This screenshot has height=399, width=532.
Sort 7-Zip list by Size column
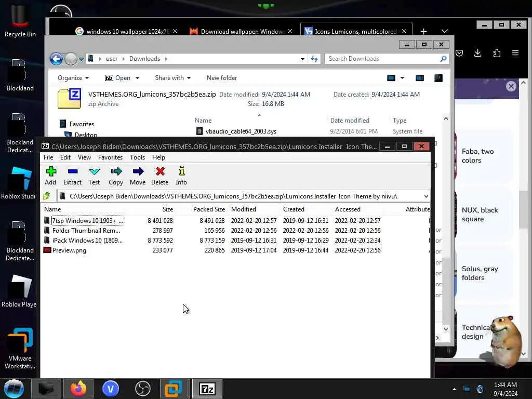point(168,209)
